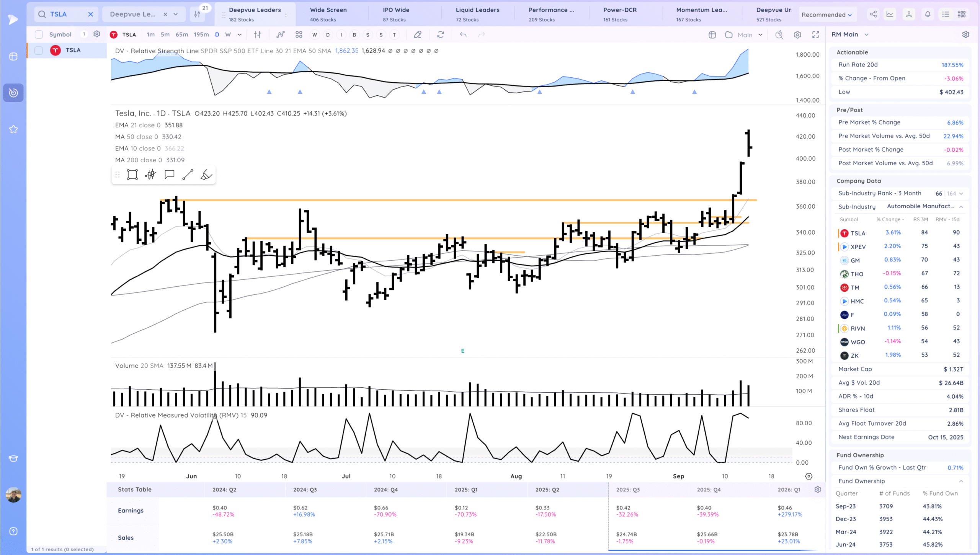Image resolution: width=980 pixels, height=555 pixels.
Task: Collapse the Sub-Industry Automobile Manufact section
Action: (961, 207)
